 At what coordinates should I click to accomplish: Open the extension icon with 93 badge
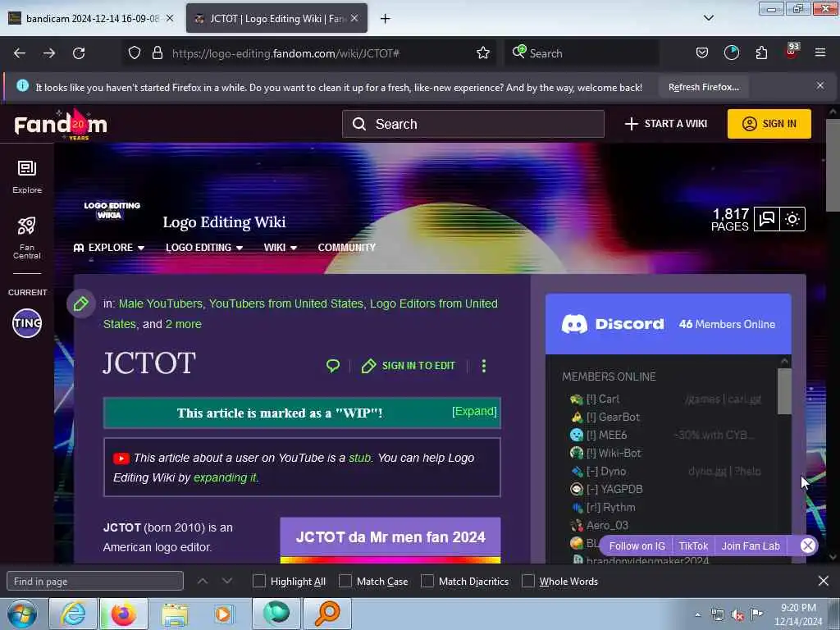pos(792,52)
